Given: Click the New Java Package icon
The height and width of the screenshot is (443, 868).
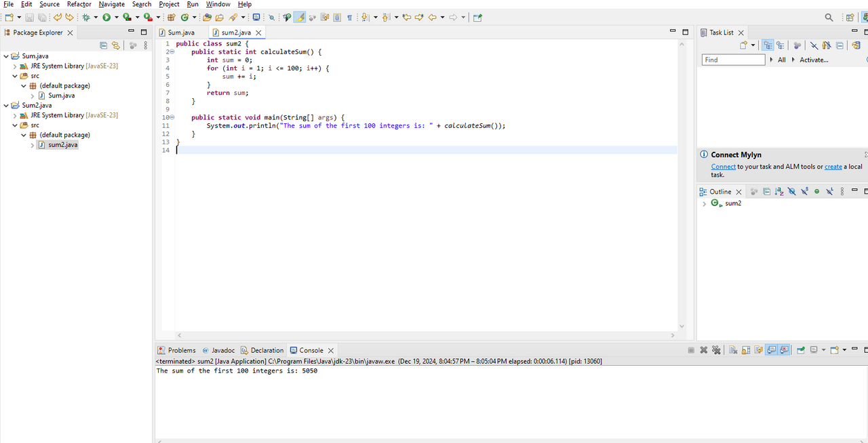Looking at the screenshot, I should [x=172, y=18].
